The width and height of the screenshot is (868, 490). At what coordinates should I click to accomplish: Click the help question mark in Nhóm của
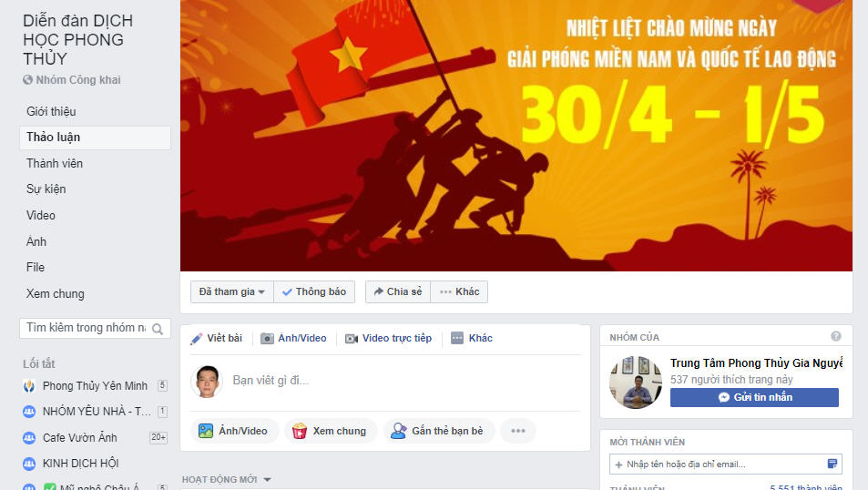[836, 336]
